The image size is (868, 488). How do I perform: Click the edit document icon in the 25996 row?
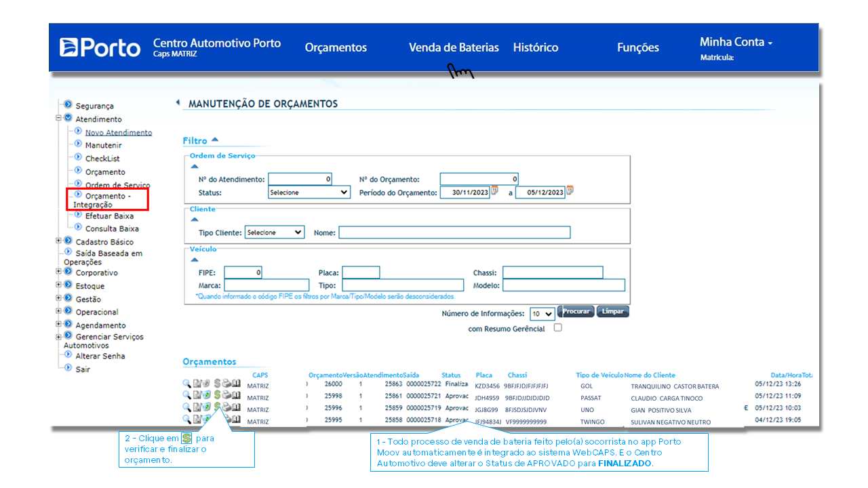tap(197, 407)
